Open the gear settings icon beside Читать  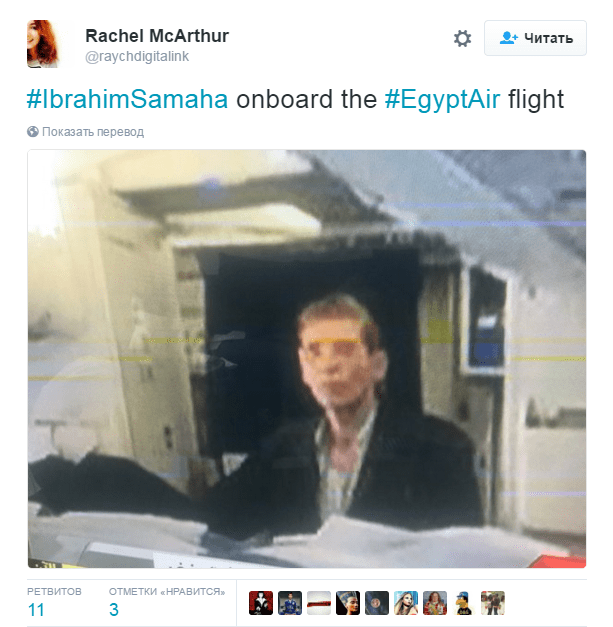462,38
